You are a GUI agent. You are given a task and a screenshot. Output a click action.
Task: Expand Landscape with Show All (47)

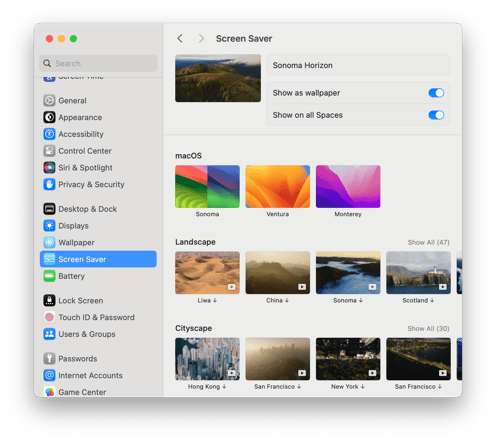coord(428,242)
